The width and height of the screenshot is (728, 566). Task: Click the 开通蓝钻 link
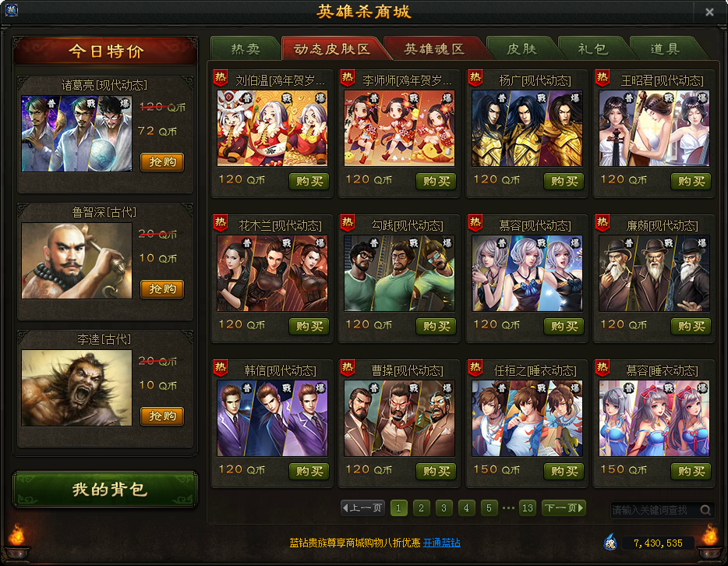click(x=441, y=543)
